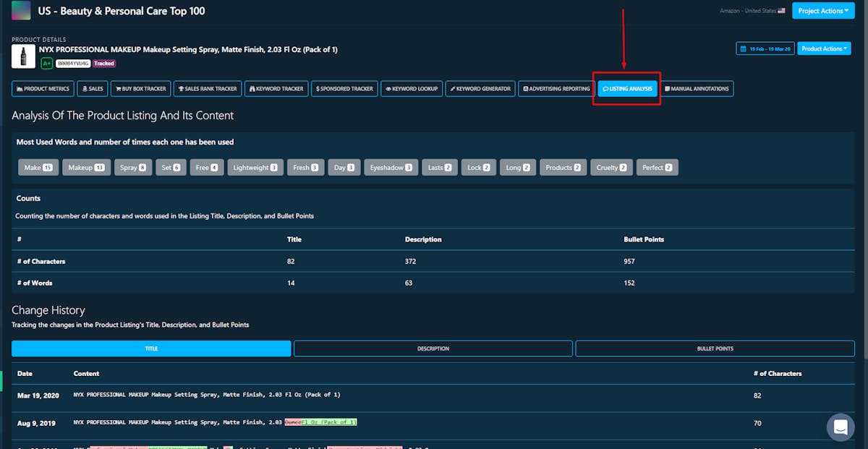868x449 pixels.
Task: Open the Keyword Tracker tab
Action: click(276, 89)
